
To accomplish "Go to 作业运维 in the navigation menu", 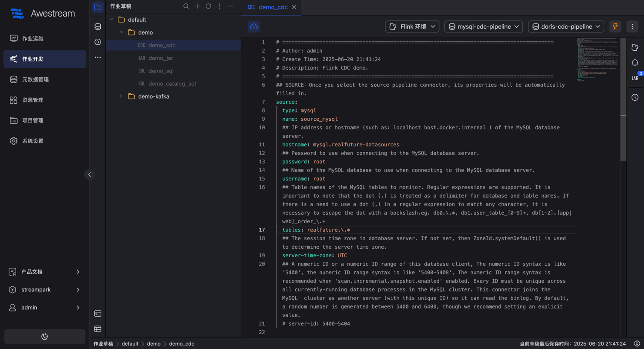I will click(x=33, y=38).
